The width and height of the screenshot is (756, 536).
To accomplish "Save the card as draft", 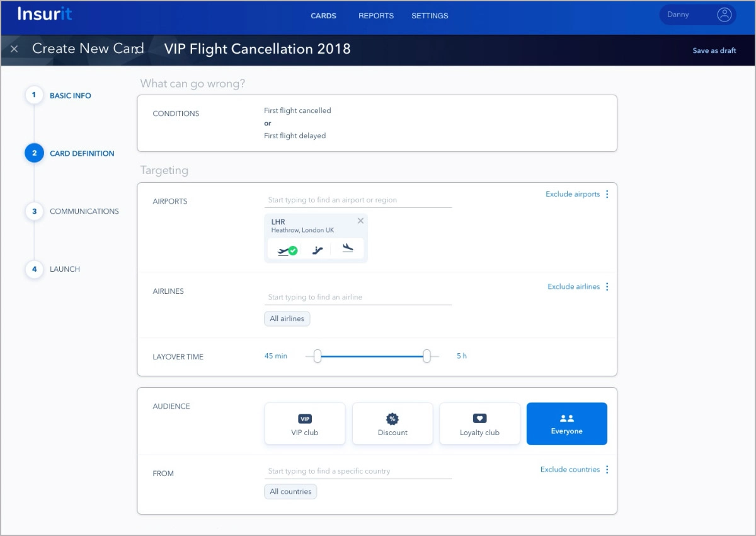I will [714, 50].
